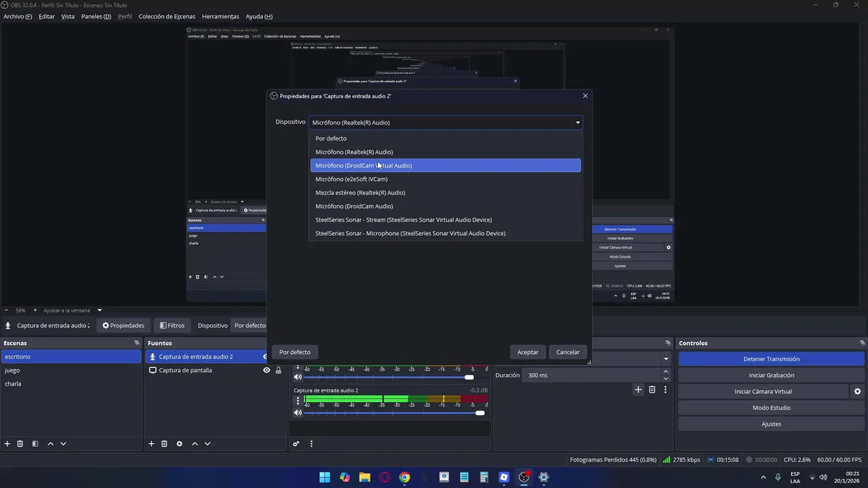Float the Controles dock panel icon
868x488 pixels.
862,343
